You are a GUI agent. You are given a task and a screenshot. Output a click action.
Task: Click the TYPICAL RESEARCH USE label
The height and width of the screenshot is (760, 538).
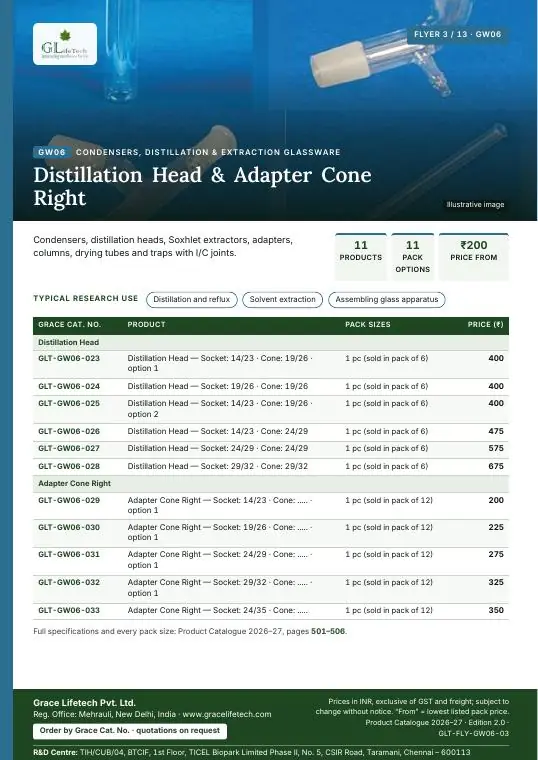[86, 299]
